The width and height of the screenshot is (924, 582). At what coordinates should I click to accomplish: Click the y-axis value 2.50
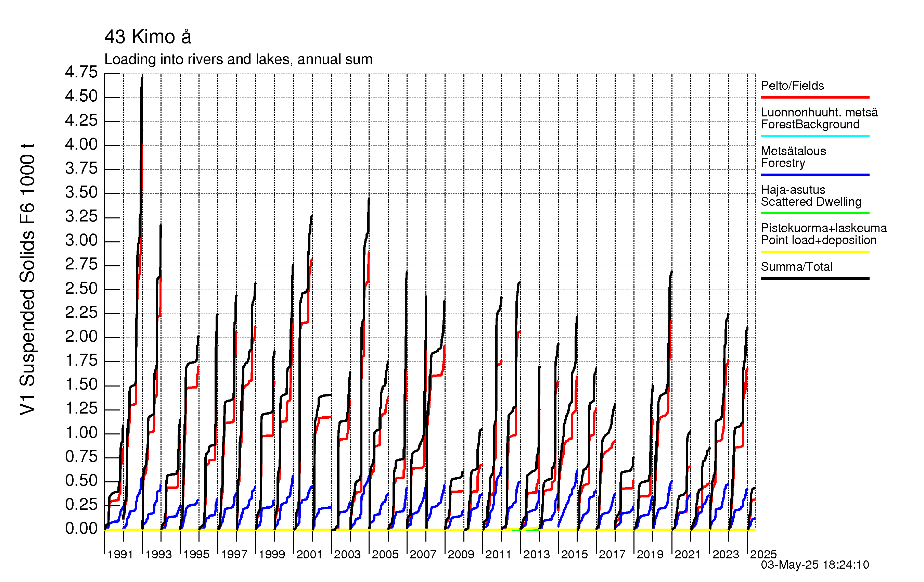pyautogui.click(x=81, y=289)
